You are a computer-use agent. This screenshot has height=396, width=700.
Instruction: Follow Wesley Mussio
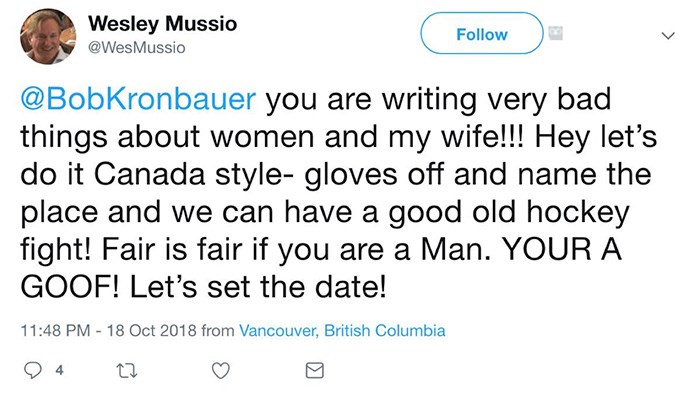click(482, 33)
